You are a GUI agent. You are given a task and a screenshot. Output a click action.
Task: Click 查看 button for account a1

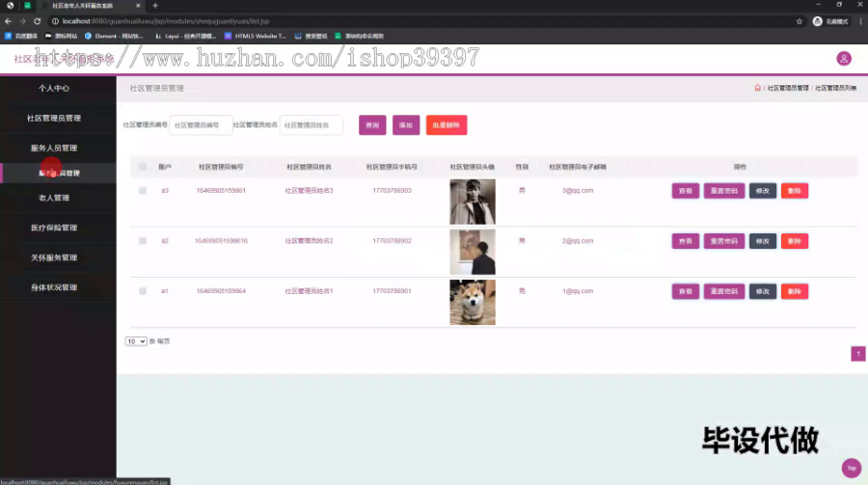(686, 292)
